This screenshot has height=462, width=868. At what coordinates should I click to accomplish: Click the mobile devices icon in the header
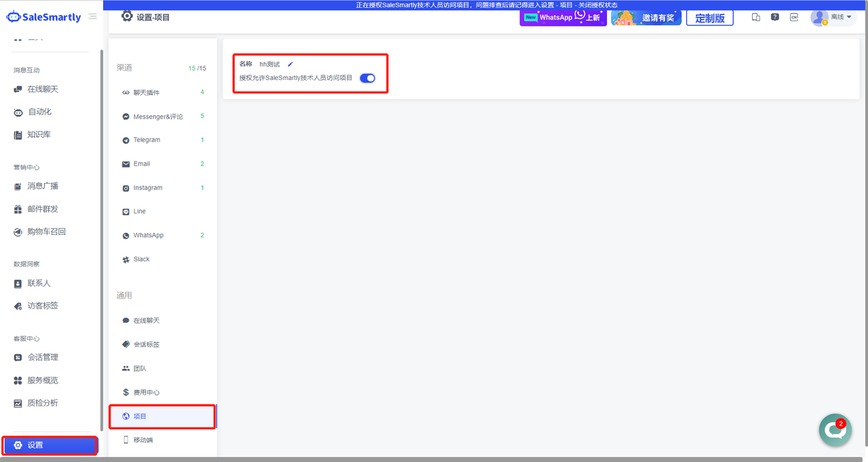756,17
